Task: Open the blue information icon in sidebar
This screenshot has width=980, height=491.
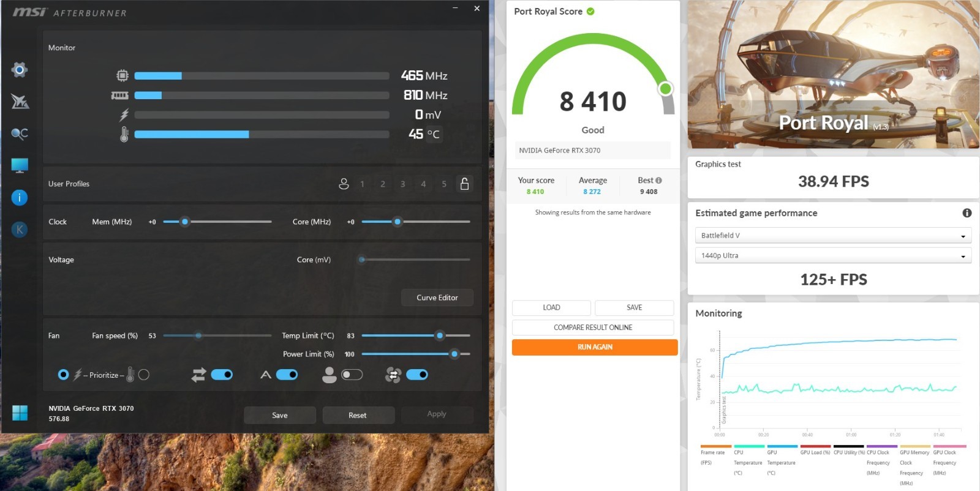Action: (20, 197)
